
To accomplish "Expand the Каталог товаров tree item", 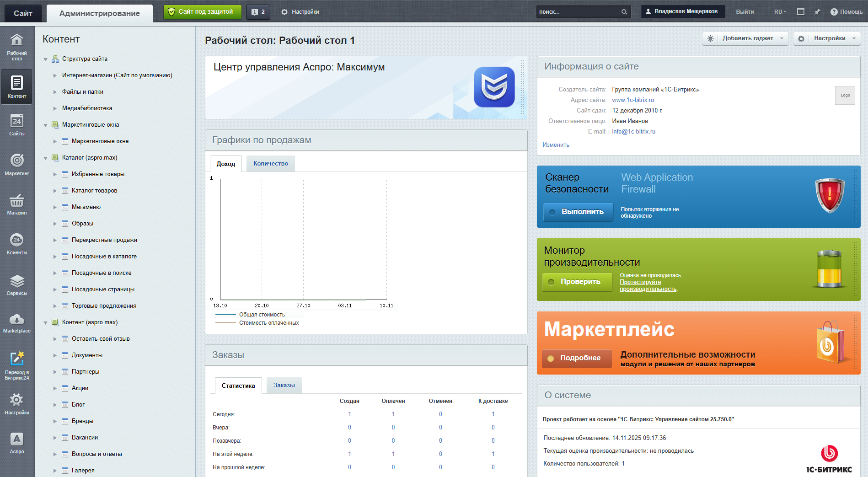I will point(55,191).
